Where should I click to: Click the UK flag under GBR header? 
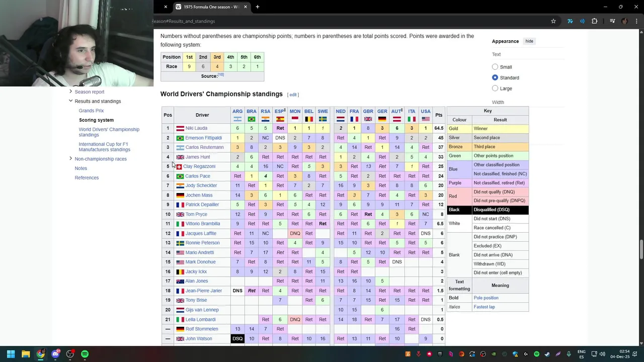(x=368, y=119)
